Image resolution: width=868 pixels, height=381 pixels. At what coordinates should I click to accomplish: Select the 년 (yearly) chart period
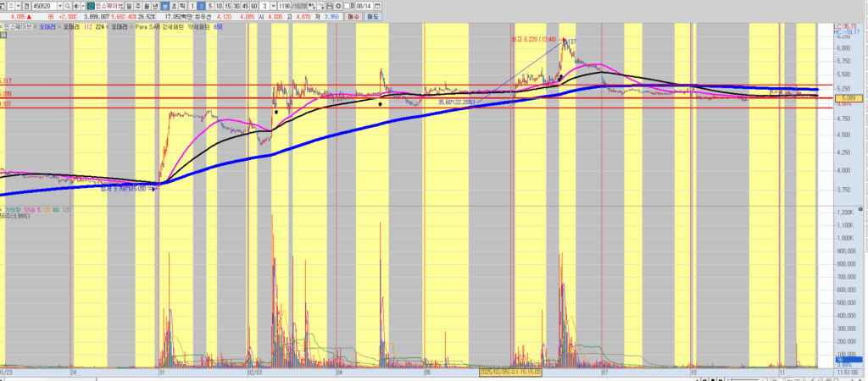[x=156, y=6]
